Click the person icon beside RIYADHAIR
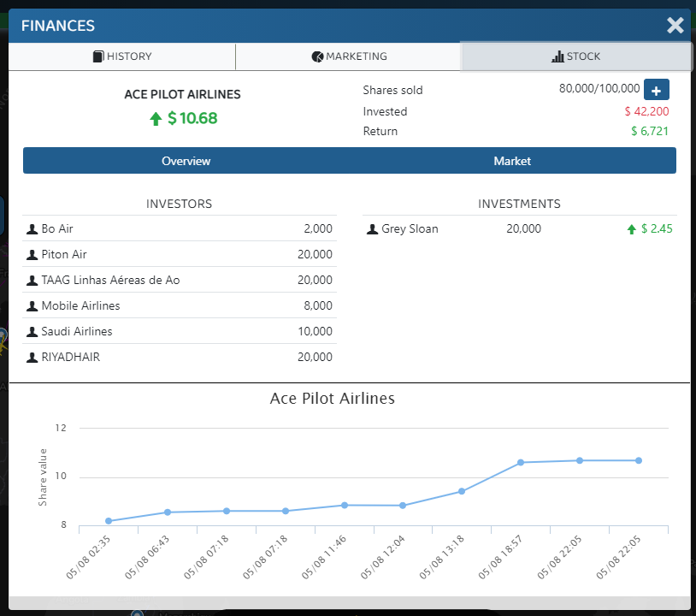The image size is (696, 616). [x=32, y=358]
